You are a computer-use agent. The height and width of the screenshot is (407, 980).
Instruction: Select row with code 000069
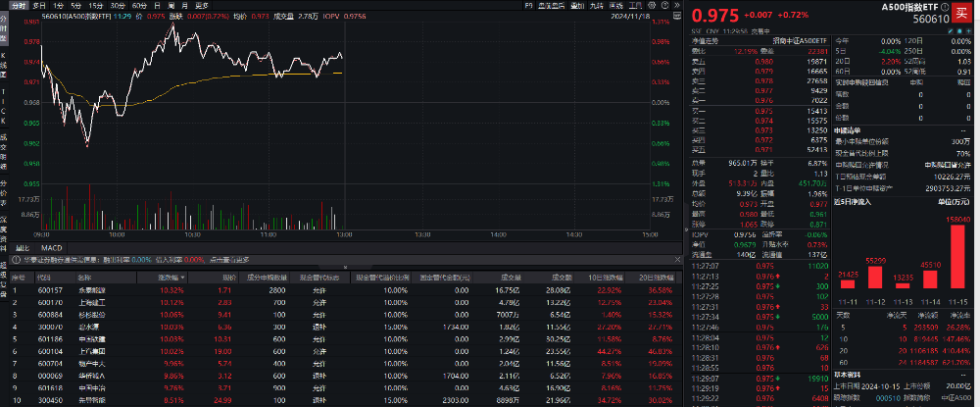346,375
